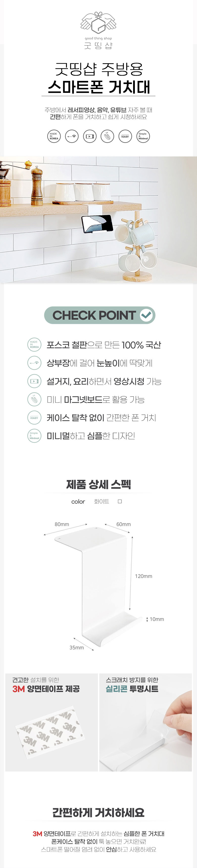The image size is (197, 868).
Task: Click the Simple & Minimal icon beside 미니멀 line
Action: (34, 436)
